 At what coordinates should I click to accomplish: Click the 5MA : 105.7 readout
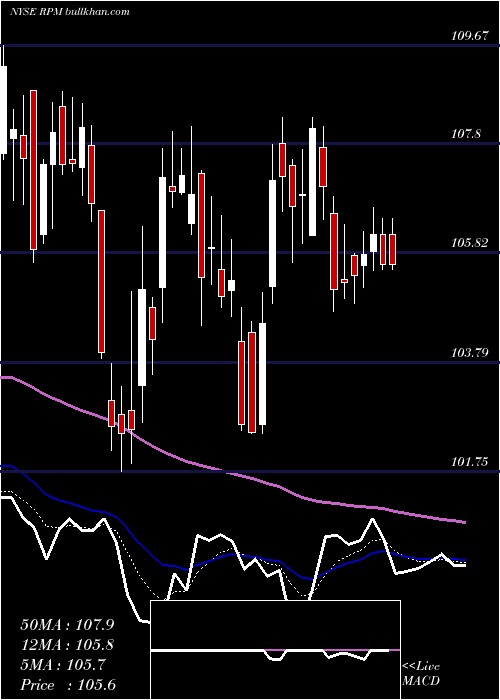point(63,665)
